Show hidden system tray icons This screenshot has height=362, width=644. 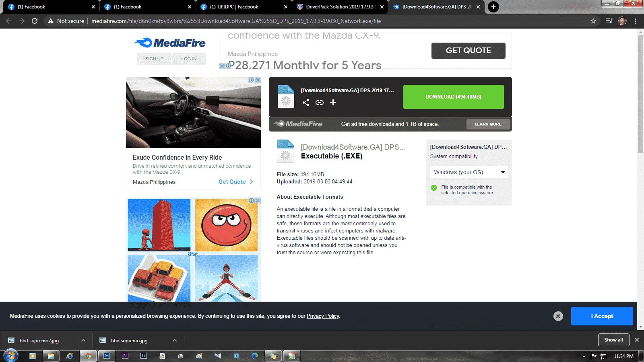click(584, 356)
